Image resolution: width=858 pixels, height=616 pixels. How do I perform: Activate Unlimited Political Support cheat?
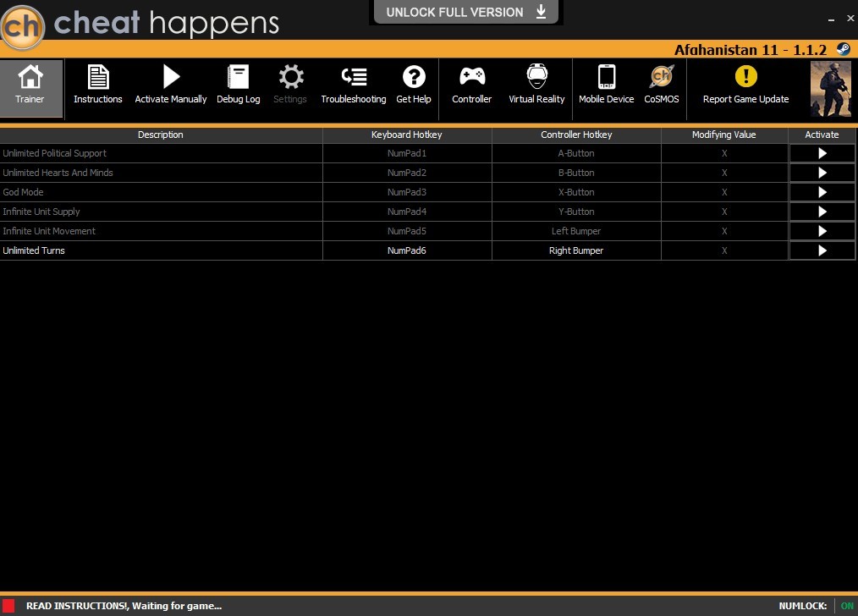(x=822, y=154)
